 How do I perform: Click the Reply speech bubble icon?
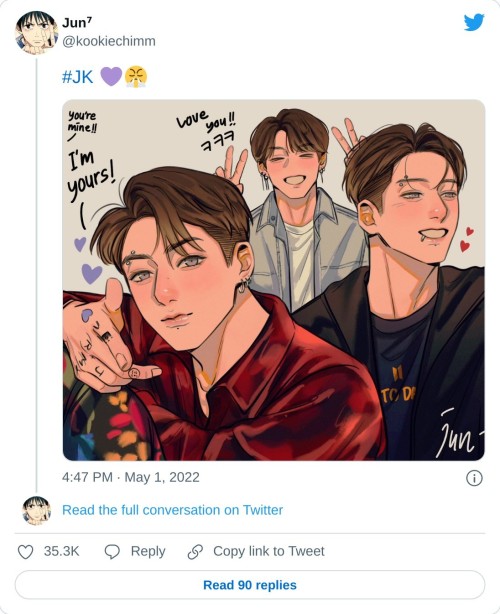point(112,552)
